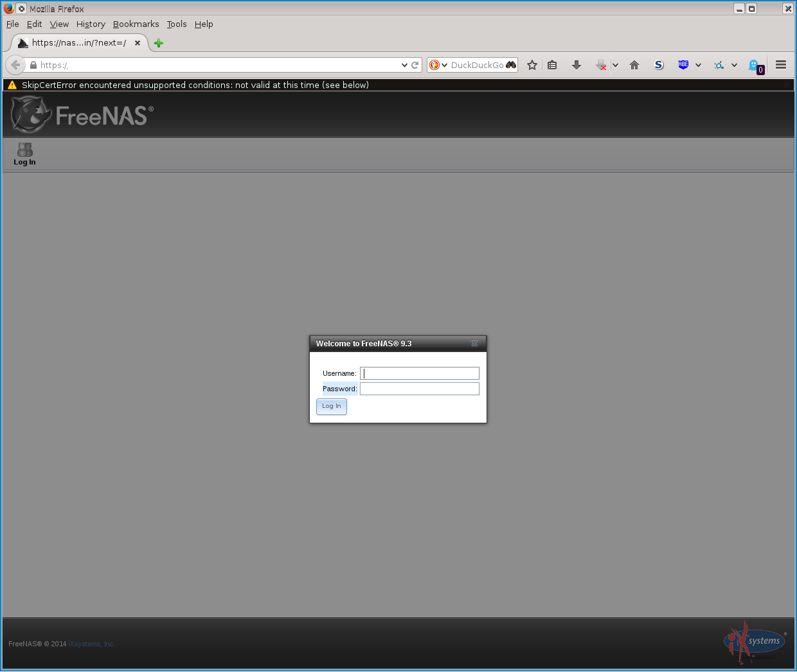Click the Password: label
The height and width of the screenshot is (672, 797).
pyautogui.click(x=340, y=389)
